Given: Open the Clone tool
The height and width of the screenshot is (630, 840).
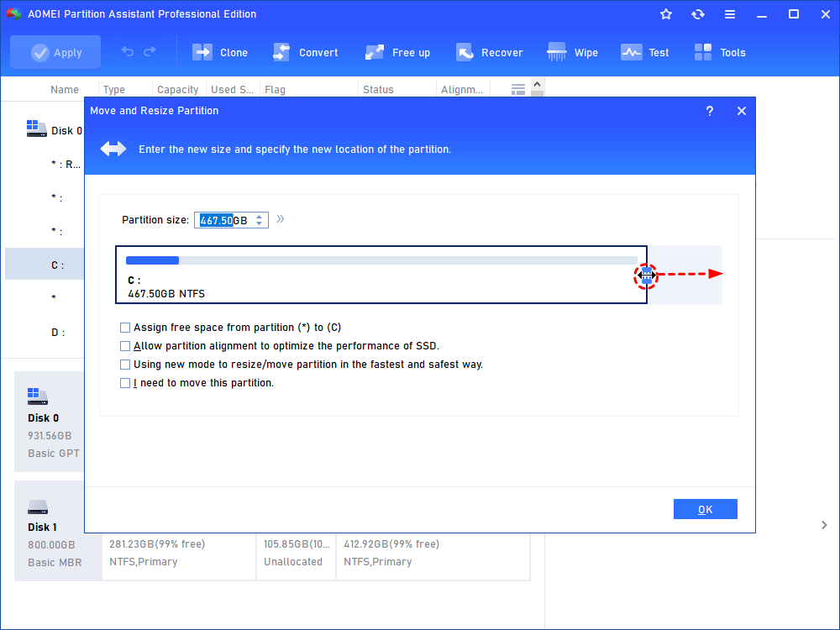Looking at the screenshot, I should coord(219,52).
